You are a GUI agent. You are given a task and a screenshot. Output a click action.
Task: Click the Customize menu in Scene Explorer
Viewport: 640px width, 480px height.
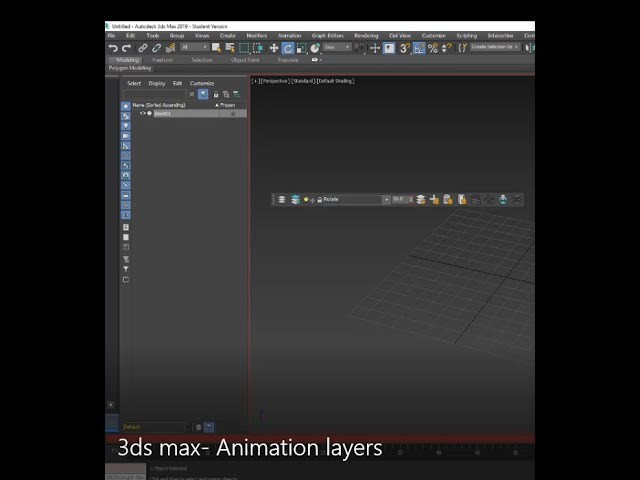click(202, 84)
